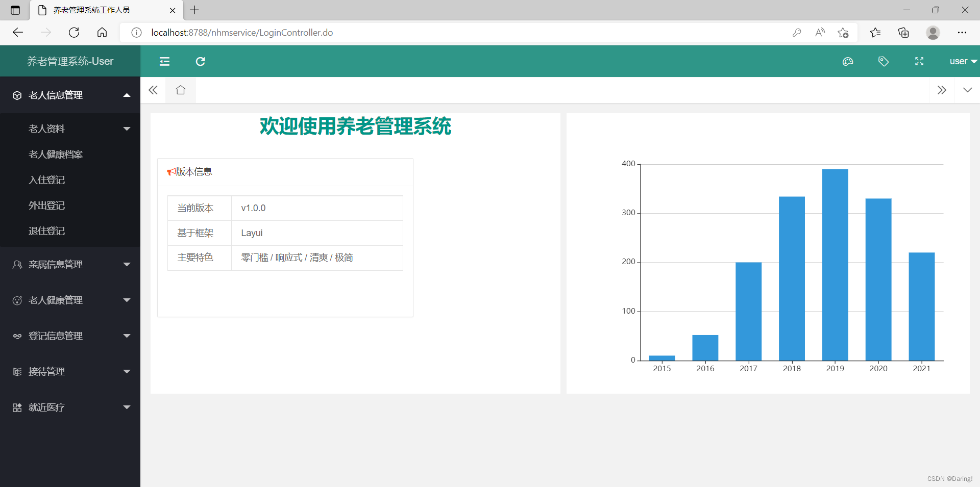
Task: Click the 老人信息管理 cube icon
Action: (17, 95)
